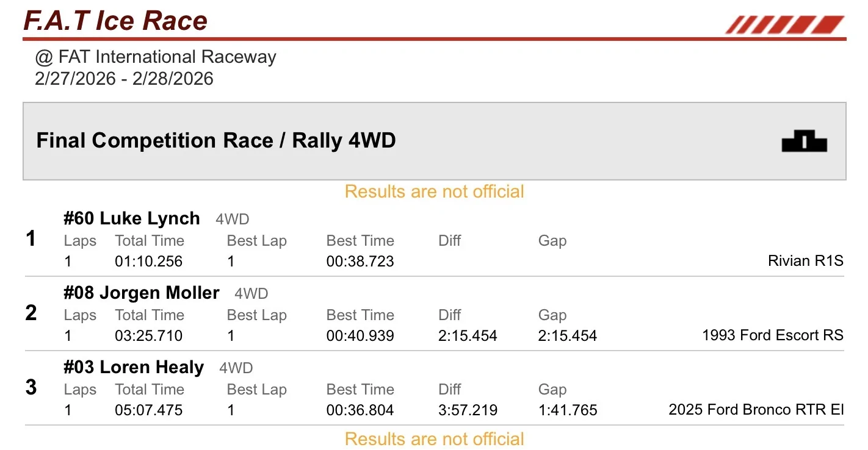
Task: Click the 2025 Ford Bronco RTR label
Action: click(x=756, y=410)
